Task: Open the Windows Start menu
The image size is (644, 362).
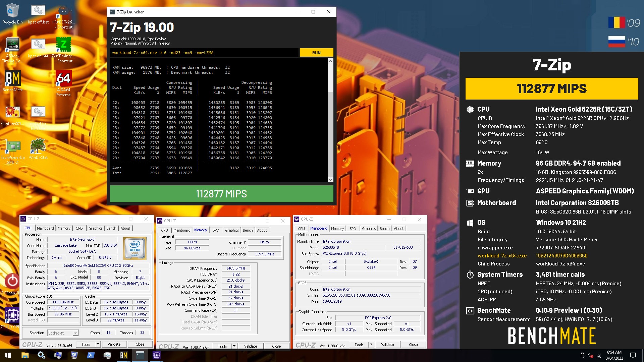Action: tap(8, 355)
